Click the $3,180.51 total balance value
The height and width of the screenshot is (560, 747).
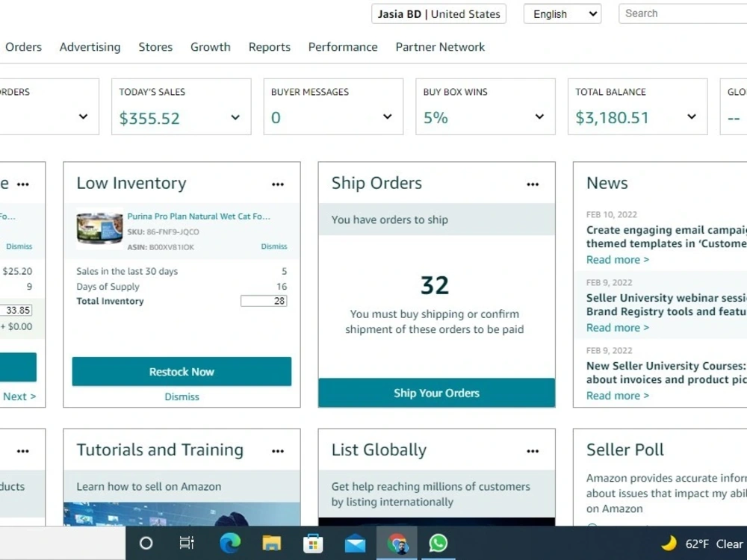tap(612, 118)
